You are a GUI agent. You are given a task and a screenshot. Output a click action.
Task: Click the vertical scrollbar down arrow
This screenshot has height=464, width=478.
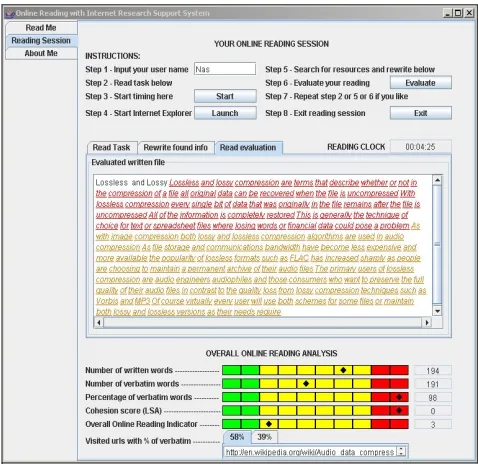437,311
